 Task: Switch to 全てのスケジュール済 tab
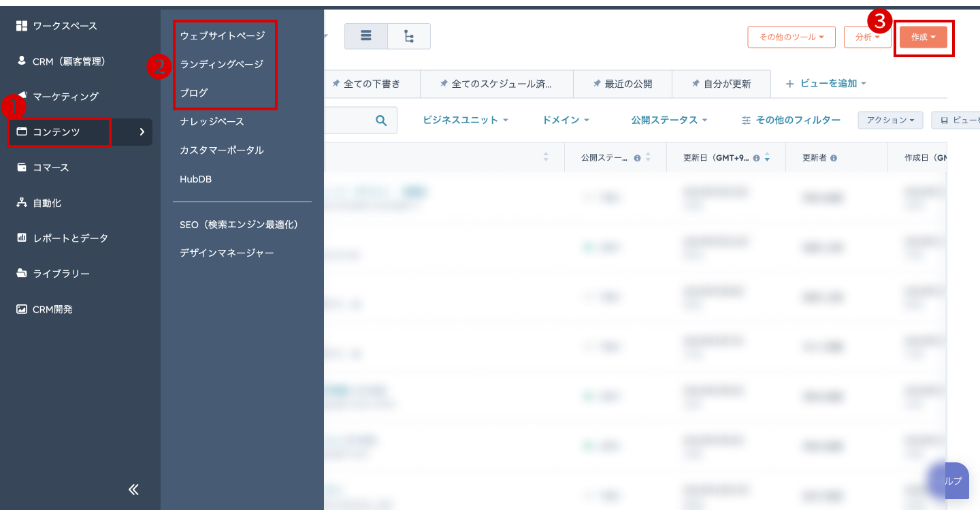click(497, 84)
